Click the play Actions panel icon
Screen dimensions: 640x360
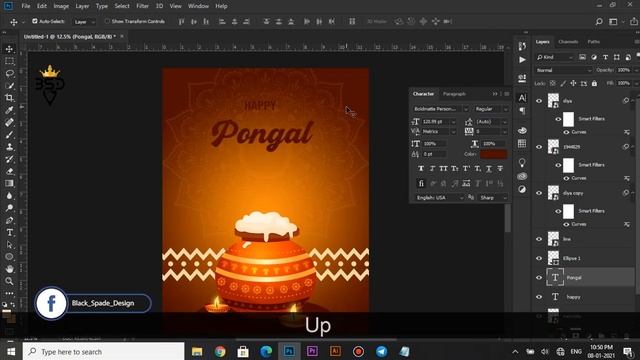tap(522, 60)
